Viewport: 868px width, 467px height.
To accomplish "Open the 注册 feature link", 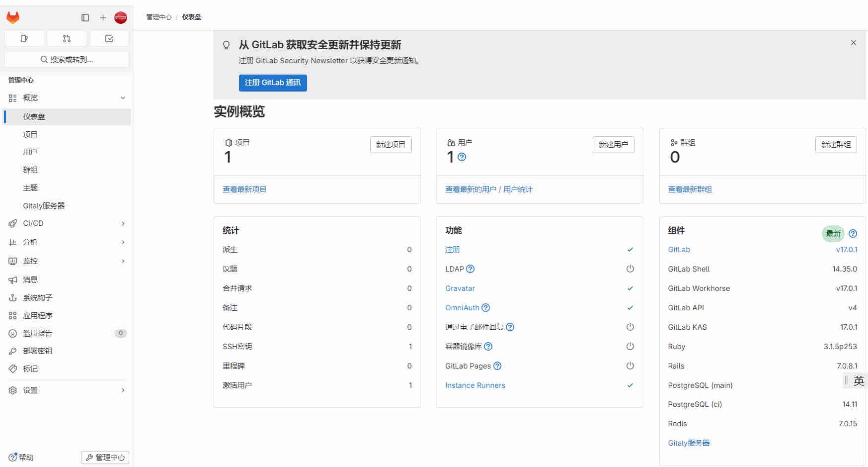I will 453,250.
